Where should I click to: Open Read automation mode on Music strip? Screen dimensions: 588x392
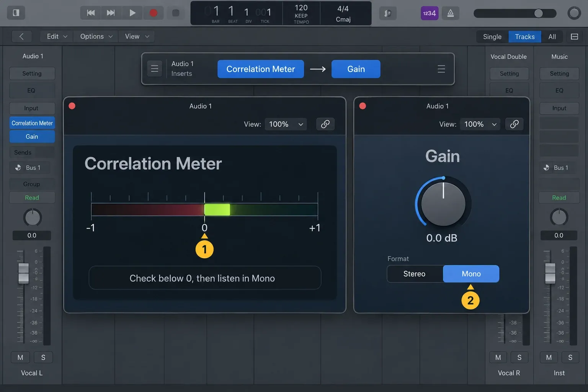[x=559, y=198]
